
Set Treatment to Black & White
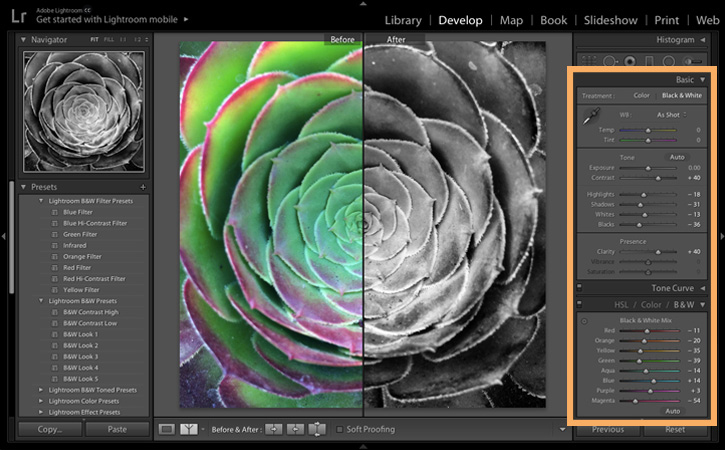click(682, 95)
